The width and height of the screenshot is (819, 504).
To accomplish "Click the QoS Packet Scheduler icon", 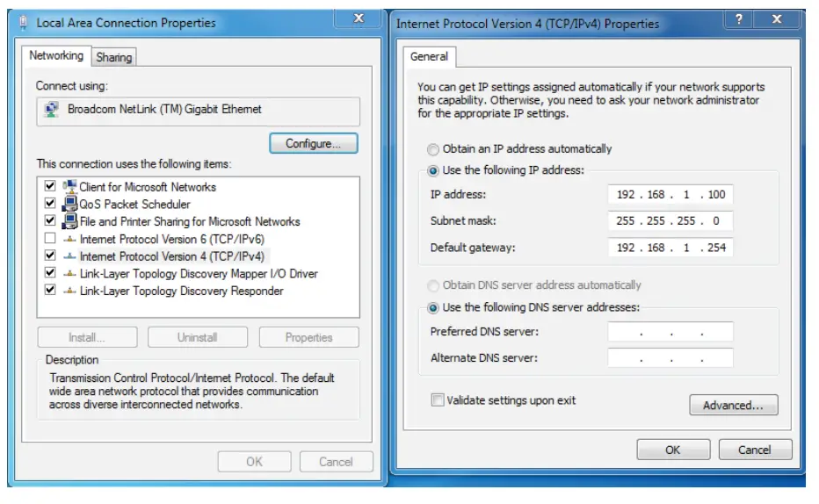I will [69, 204].
